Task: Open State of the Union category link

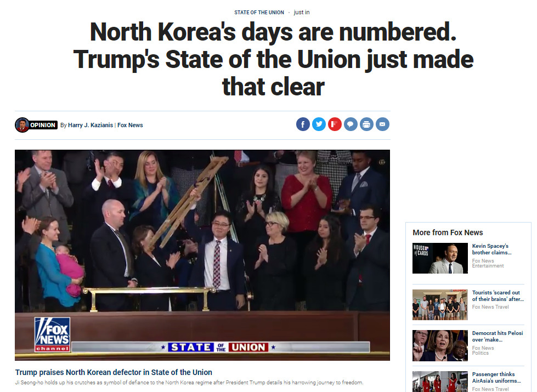Action: (x=259, y=12)
